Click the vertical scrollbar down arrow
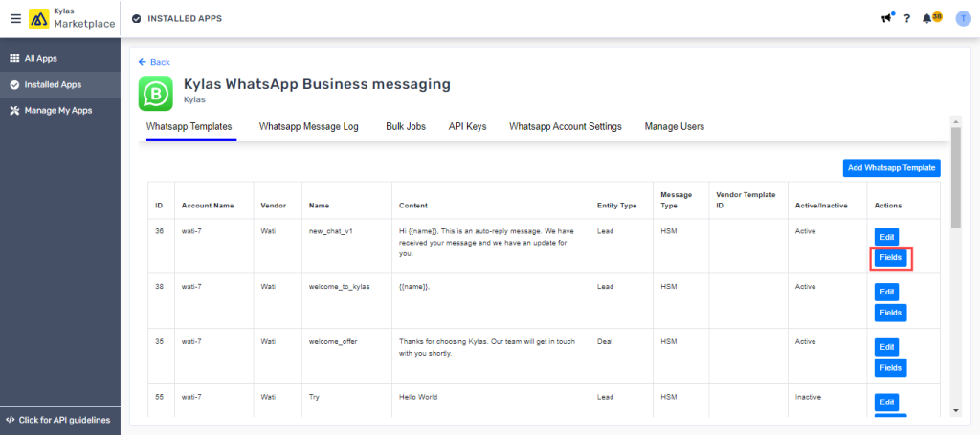 point(955,410)
